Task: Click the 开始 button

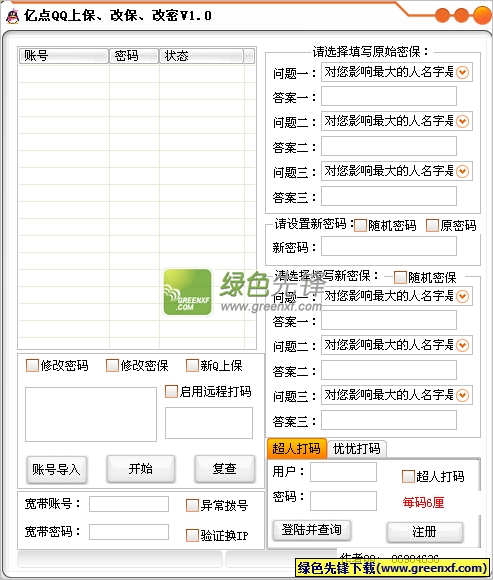Action: coord(141,469)
